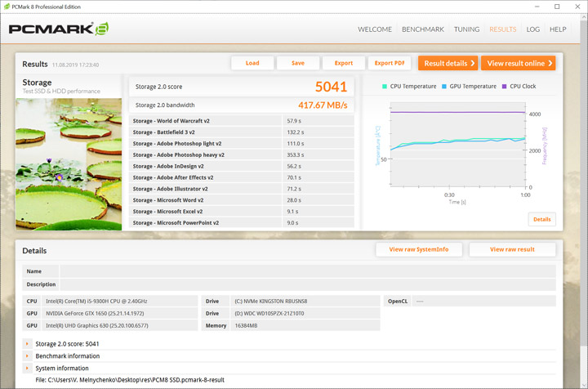
Task: Select the Storage - World of Warcraft v2 row
Action: [242, 121]
